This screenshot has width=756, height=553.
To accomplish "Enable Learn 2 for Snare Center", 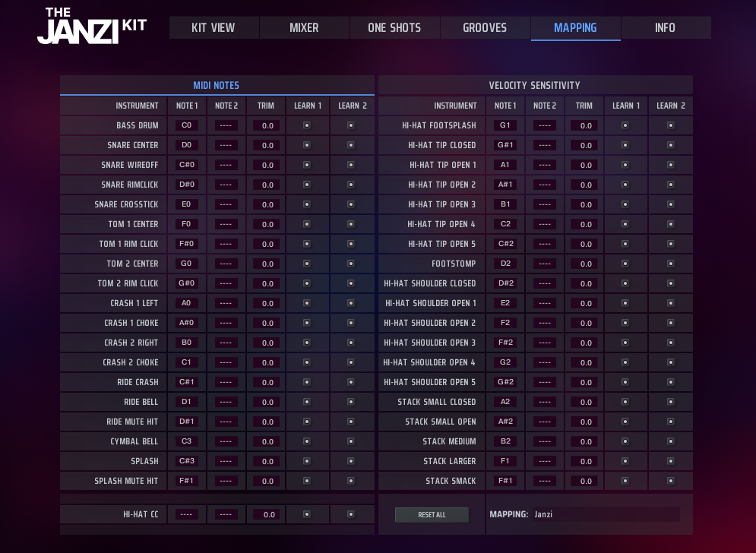I will [x=351, y=145].
